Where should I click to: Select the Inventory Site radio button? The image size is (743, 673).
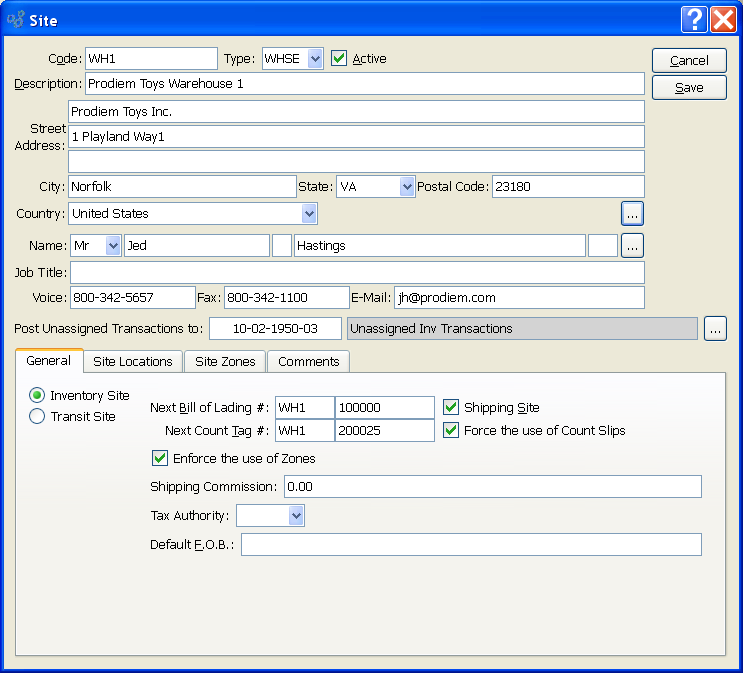pos(38,396)
